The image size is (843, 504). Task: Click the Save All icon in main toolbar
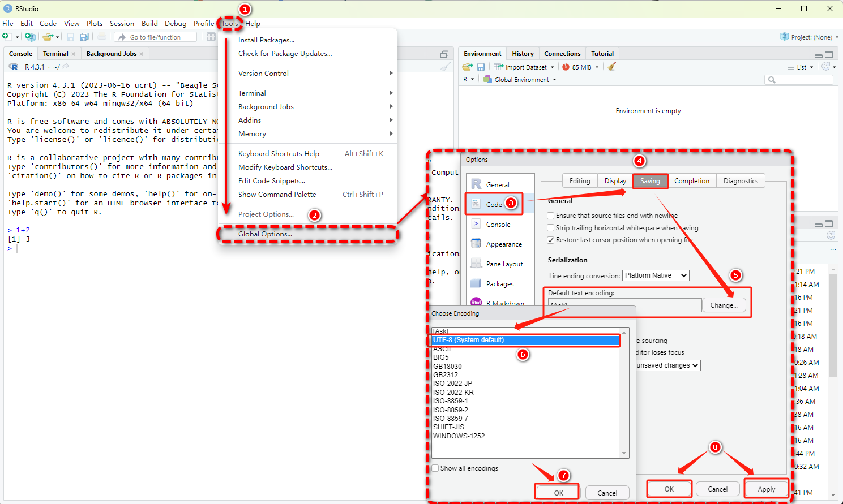click(84, 37)
